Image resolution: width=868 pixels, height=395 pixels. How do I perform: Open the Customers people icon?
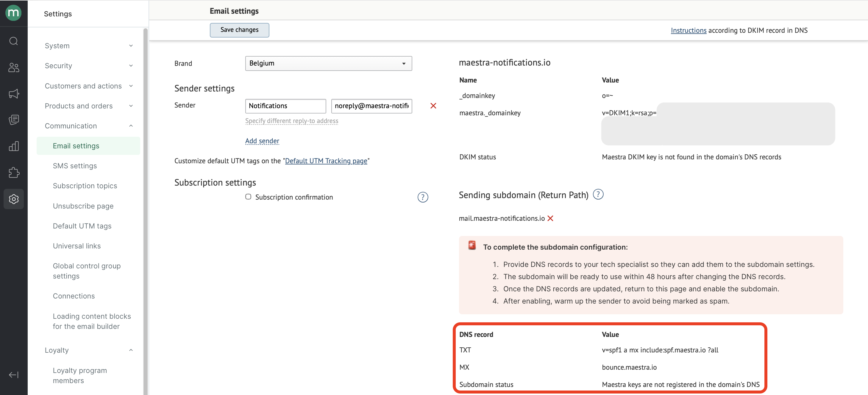(13, 67)
